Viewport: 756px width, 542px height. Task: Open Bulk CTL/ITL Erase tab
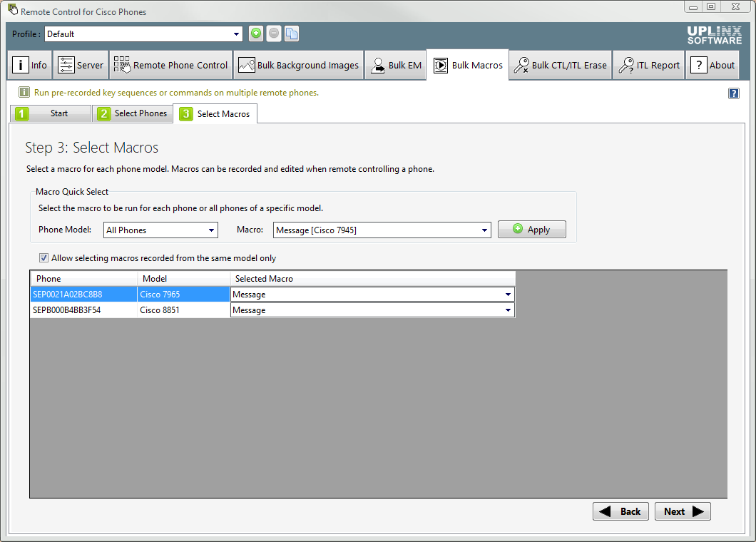pyautogui.click(x=561, y=65)
